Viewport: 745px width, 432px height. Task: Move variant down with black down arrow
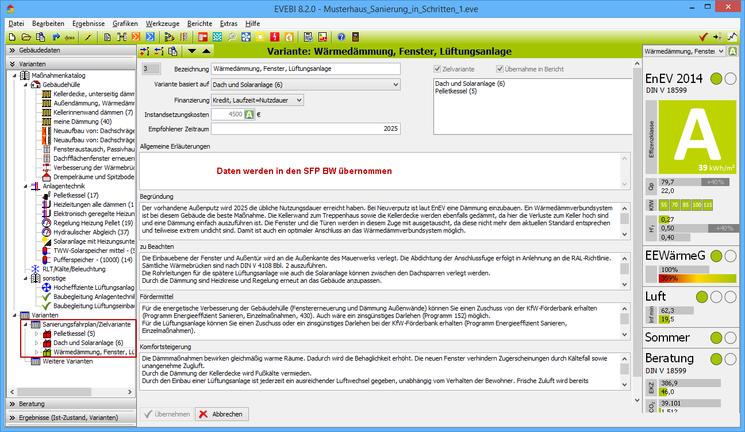click(x=191, y=51)
